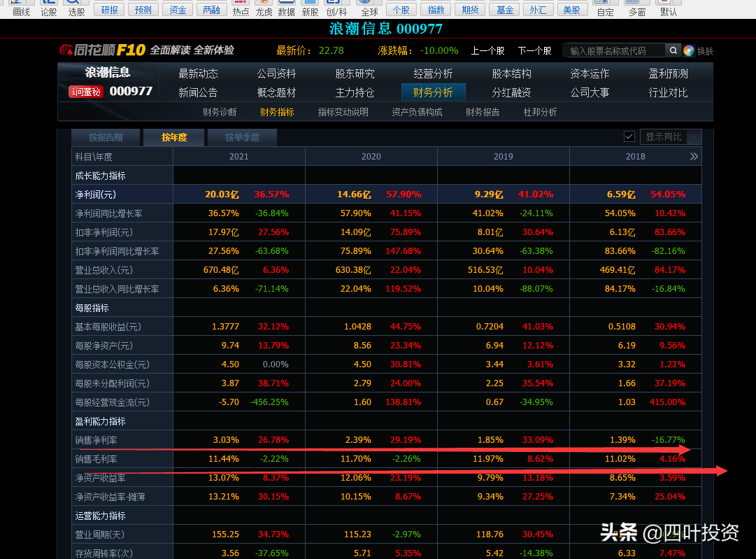Screen dimensions: 756x559
Task: Open the 显示同比 dropdown arrow
Action: pyautogui.click(x=694, y=137)
